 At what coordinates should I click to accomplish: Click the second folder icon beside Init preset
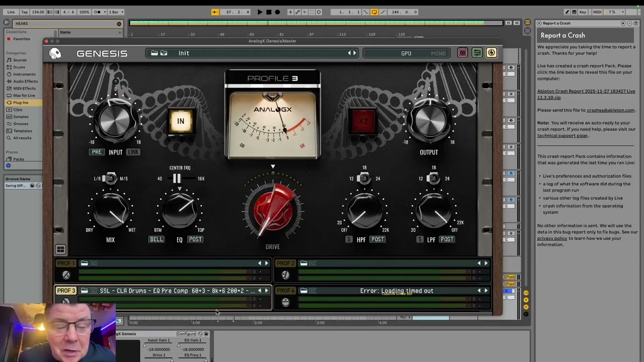pos(164,53)
